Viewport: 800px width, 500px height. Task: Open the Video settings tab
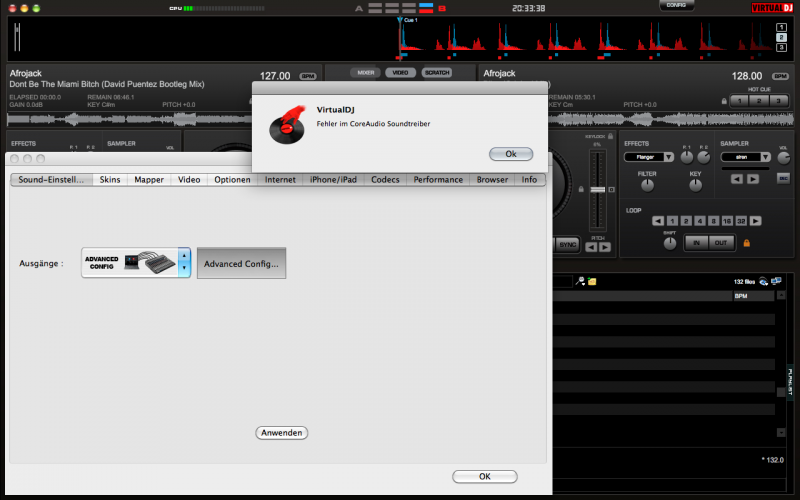coord(189,180)
